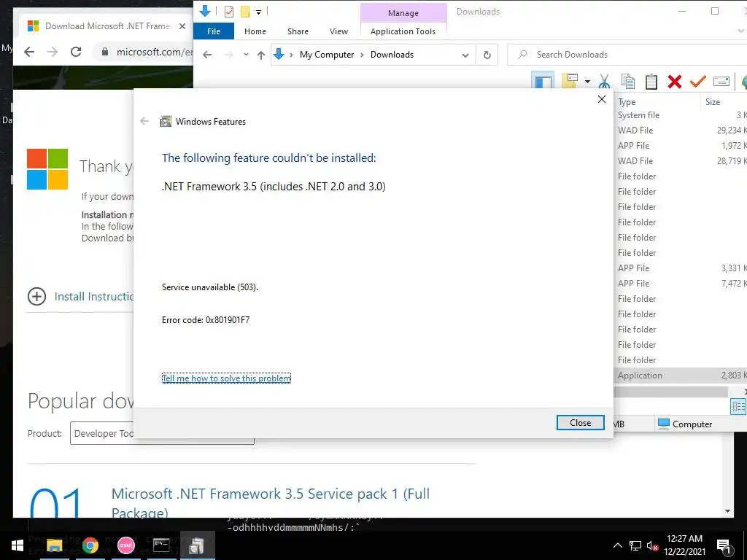747x560 pixels.
Task: Expand the dropdown arrow beside folder options icon
Action: (587, 82)
